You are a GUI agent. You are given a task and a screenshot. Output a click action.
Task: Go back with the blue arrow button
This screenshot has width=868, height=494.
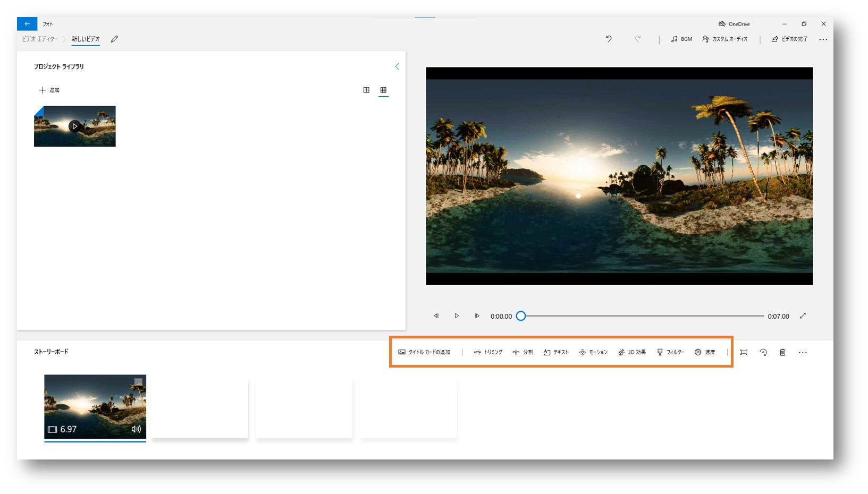point(27,24)
